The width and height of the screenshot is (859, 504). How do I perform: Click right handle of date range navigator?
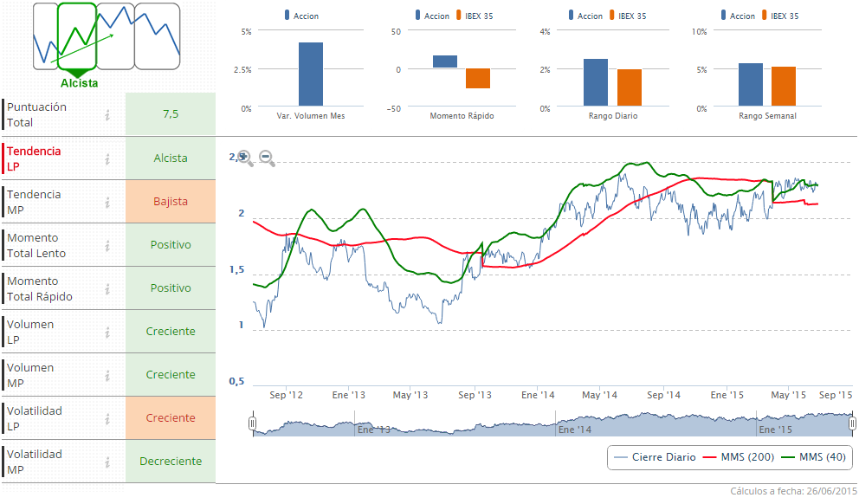coord(852,423)
